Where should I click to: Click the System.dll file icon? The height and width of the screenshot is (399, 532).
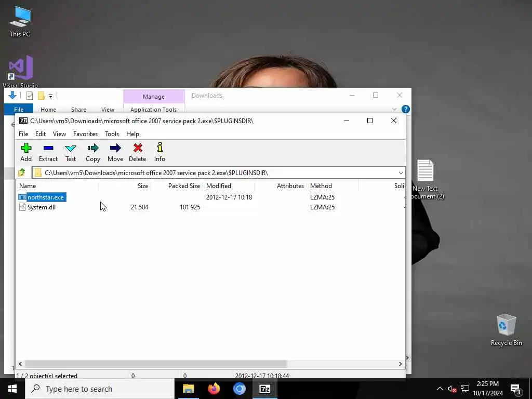tap(22, 207)
